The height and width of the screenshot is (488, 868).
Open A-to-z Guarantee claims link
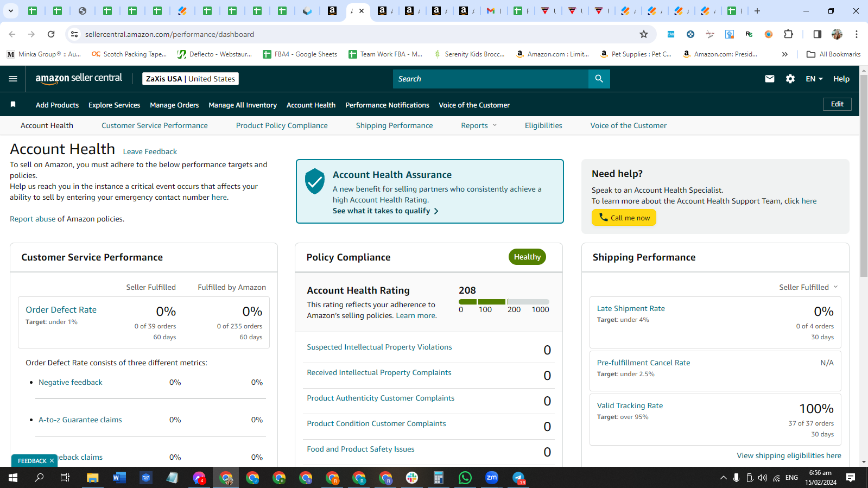80,420
